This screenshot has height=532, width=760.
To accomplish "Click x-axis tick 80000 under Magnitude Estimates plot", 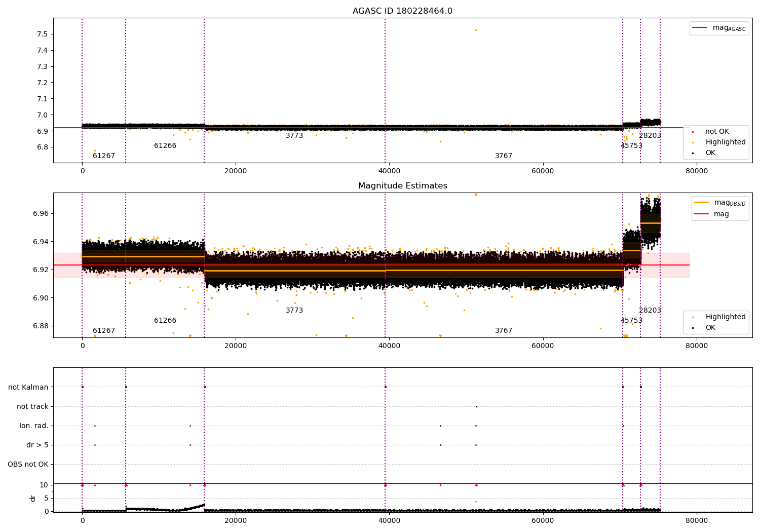I will [x=696, y=346].
